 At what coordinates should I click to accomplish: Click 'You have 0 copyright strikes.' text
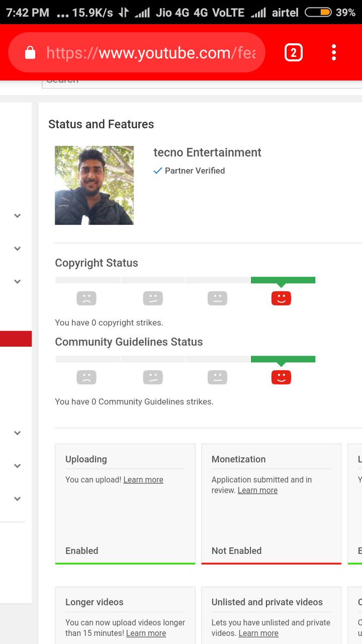click(x=109, y=323)
